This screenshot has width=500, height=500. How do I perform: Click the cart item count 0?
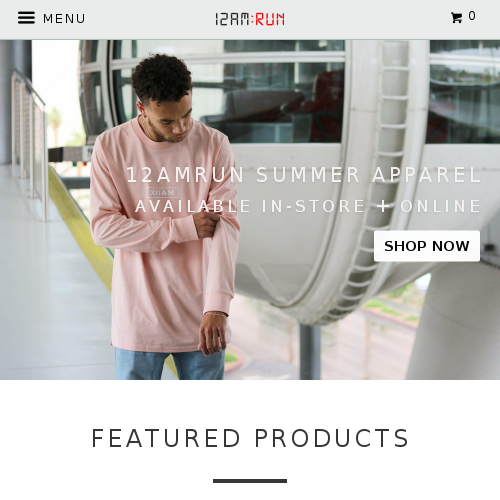pos(472,16)
